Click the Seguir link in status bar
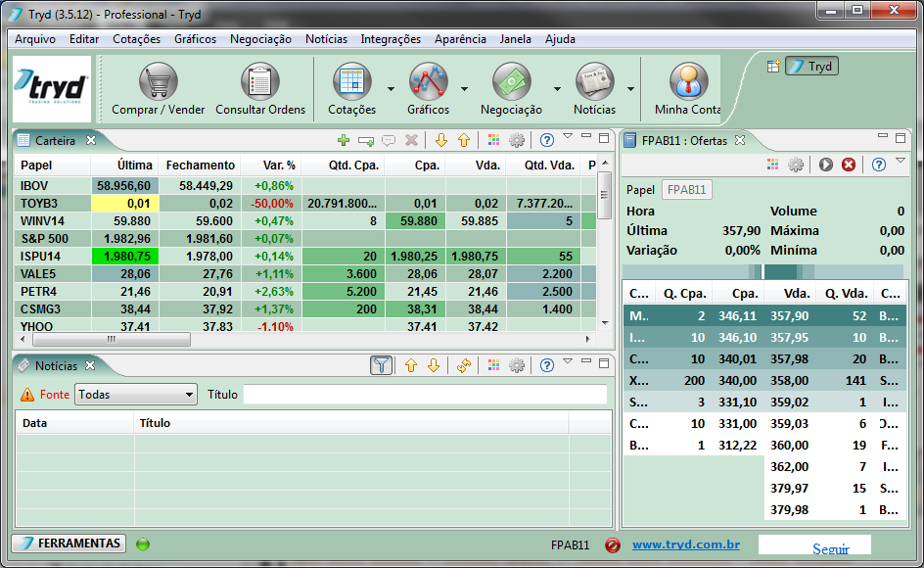Image resolution: width=924 pixels, height=568 pixels. 831,548
